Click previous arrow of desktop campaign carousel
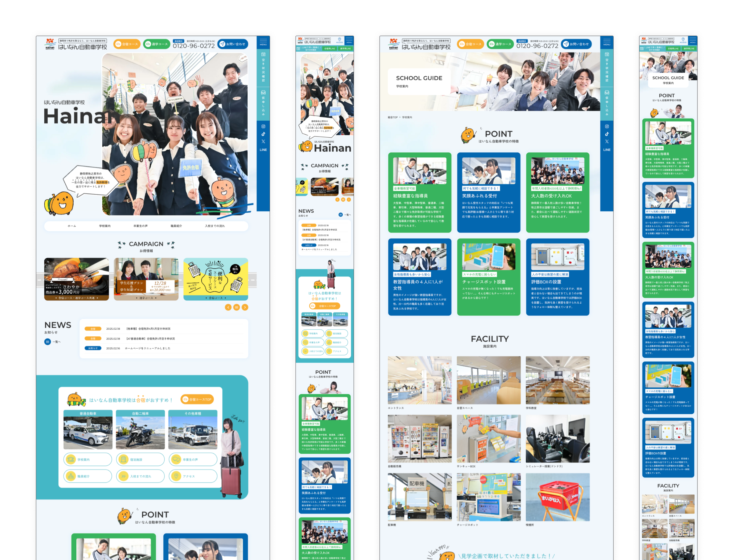This screenshot has height=560, width=733. (228, 307)
